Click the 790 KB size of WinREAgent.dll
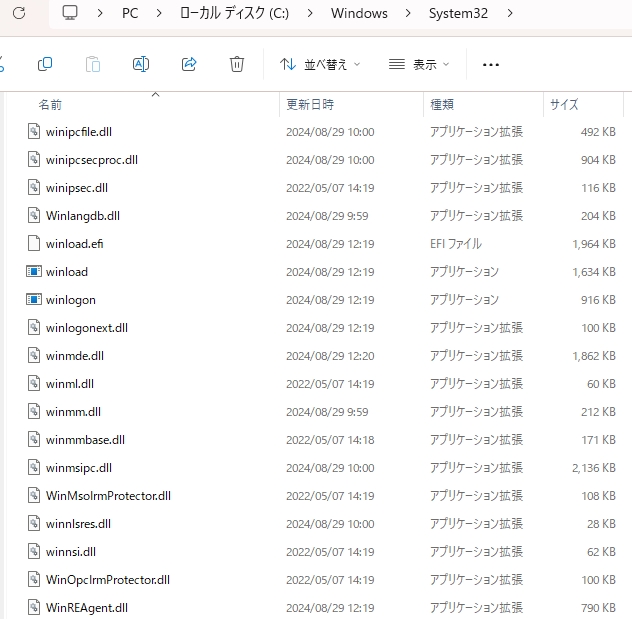 (x=598, y=608)
